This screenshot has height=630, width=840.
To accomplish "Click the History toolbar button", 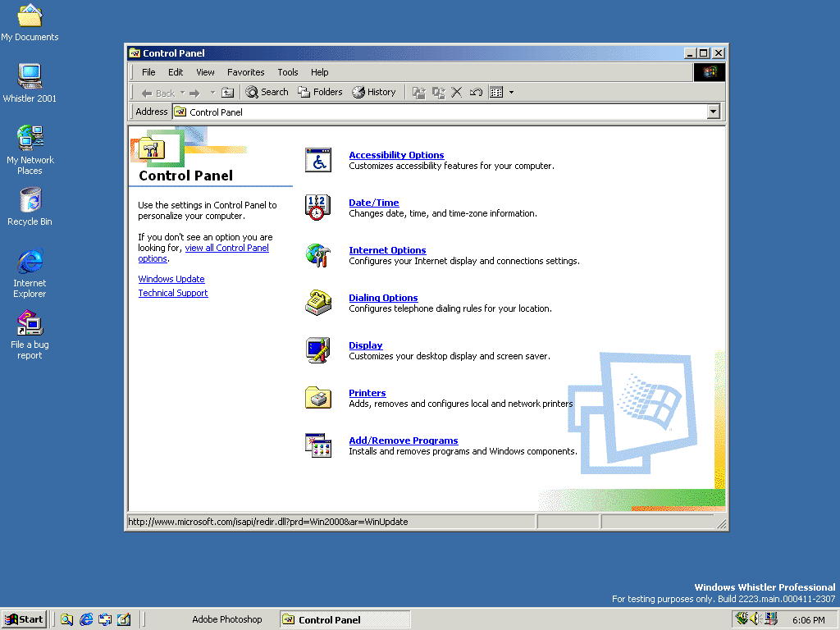I will click(374, 92).
